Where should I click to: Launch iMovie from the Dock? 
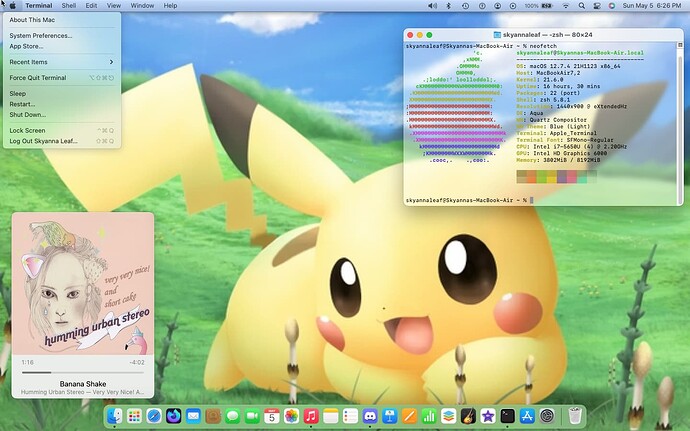[x=488, y=416]
